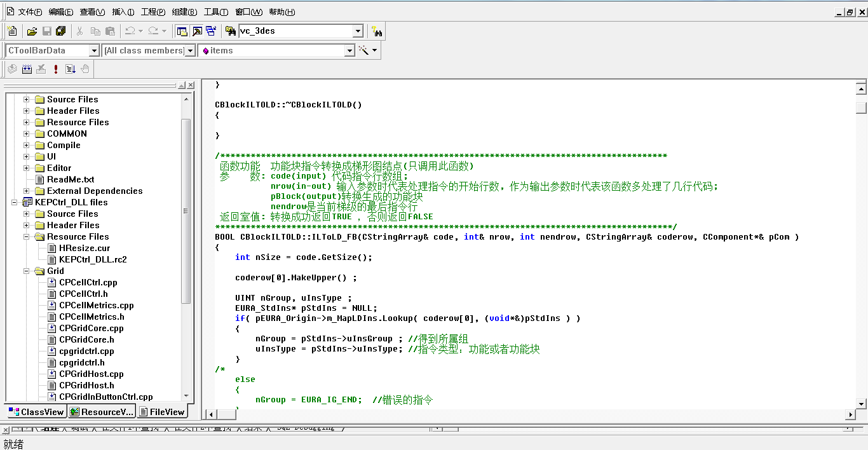Click inside the vc_3des find text field

(295, 31)
